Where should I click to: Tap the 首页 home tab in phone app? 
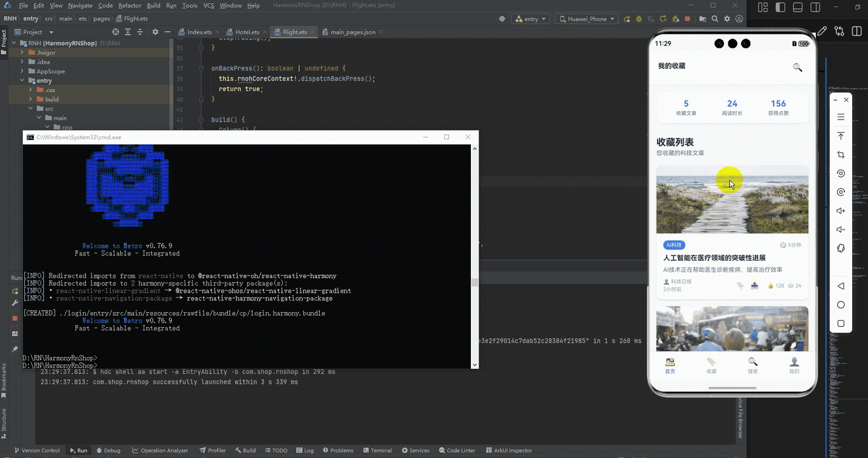[x=670, y=365]
